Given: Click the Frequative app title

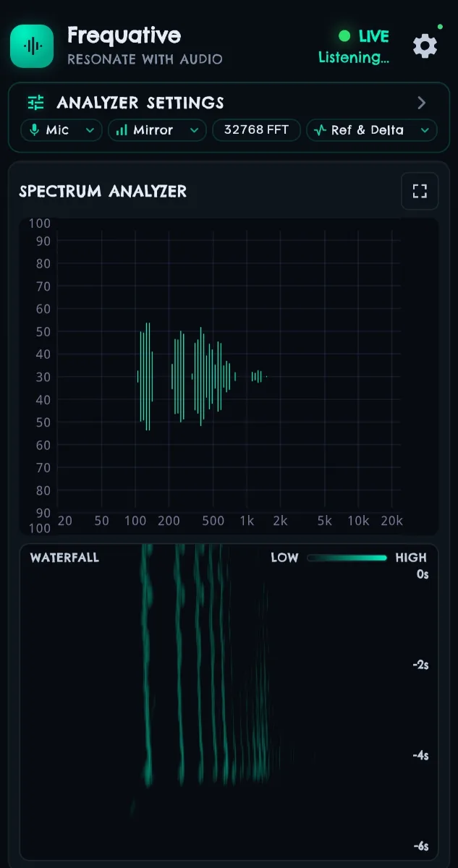Looking at the screenshot, I should (x=124, y=35).
